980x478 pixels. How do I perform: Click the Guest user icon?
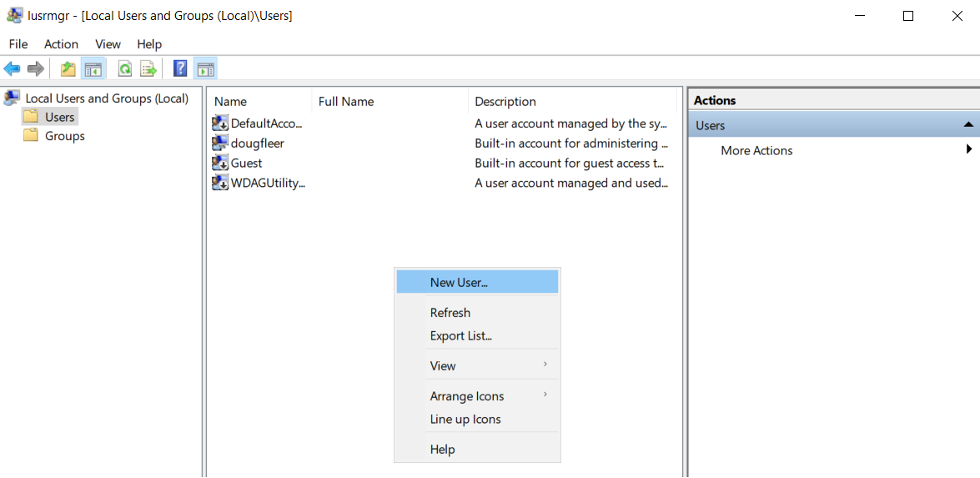click(220, 163)
